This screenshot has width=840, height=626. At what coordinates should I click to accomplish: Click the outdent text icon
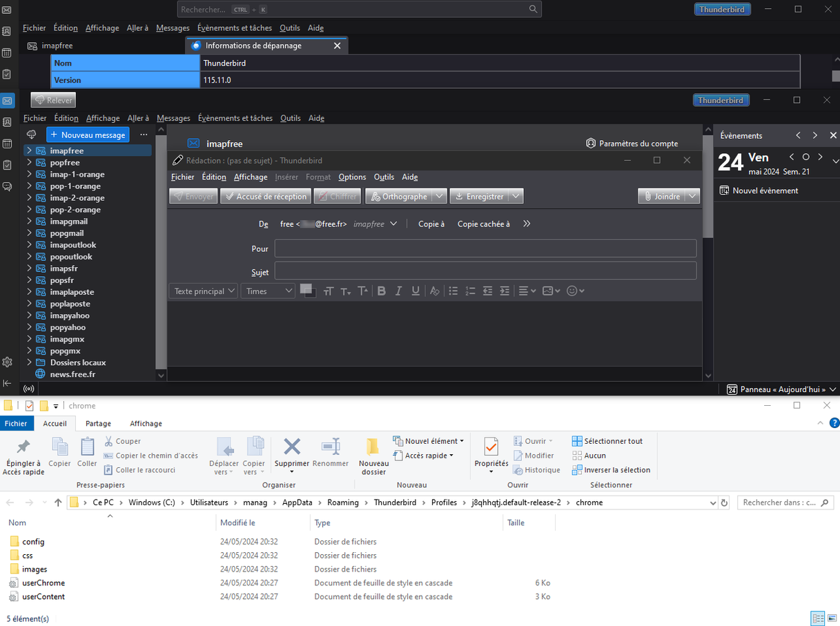coord(488,291)
